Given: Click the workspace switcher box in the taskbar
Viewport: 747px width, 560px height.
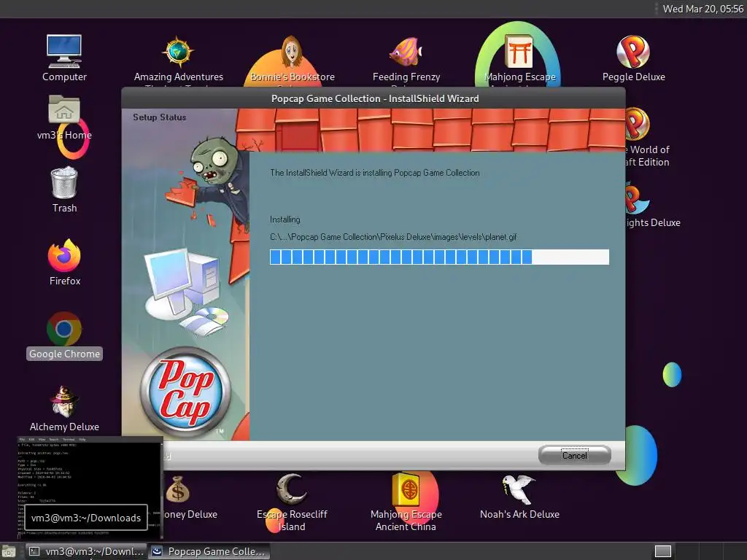Looking at the screenshot, I should pyautogui.click(x=662, y=551).
